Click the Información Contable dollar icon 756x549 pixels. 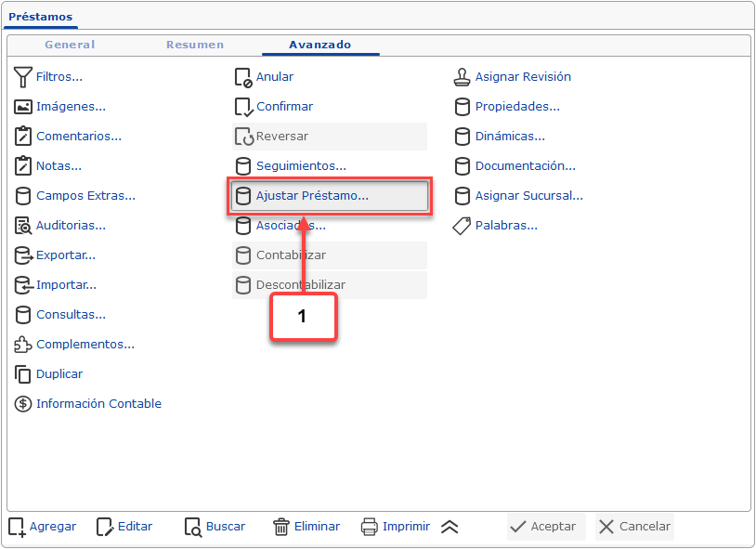click(23, 404)
